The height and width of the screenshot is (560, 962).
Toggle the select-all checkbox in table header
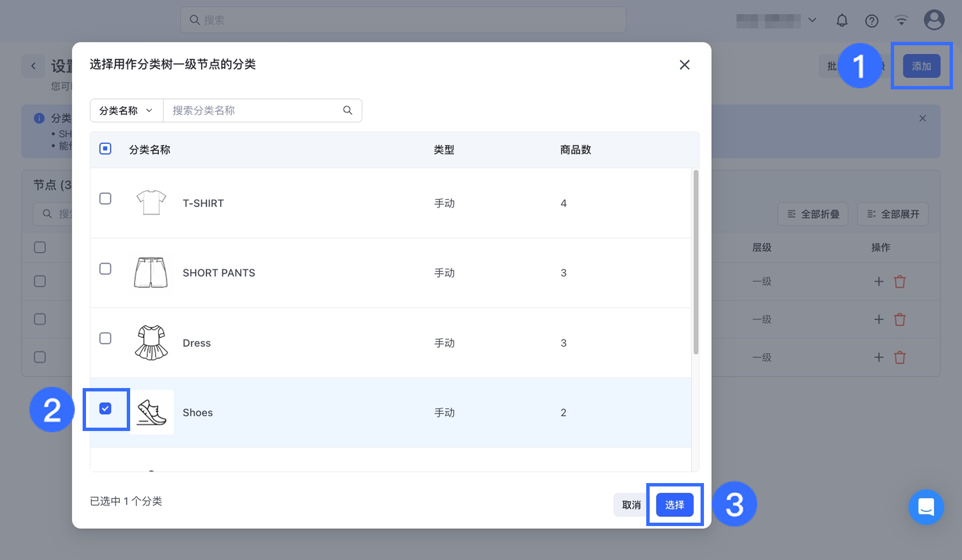coord(105,149)
